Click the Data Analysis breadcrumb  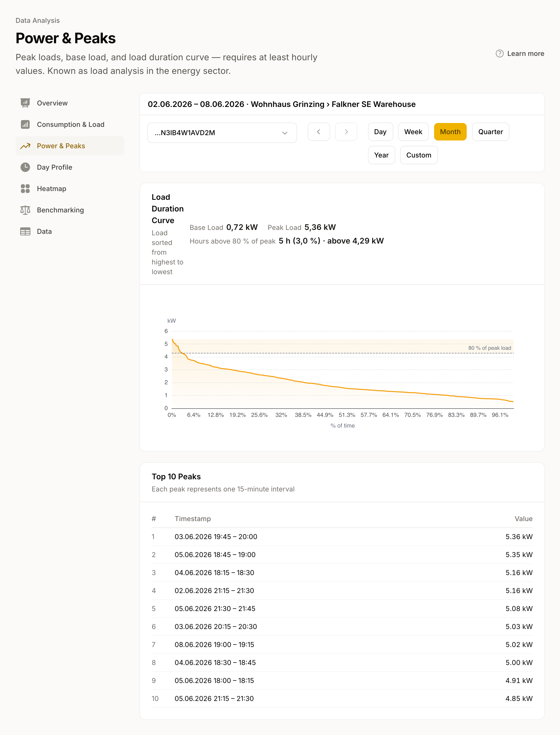(38, 21)
